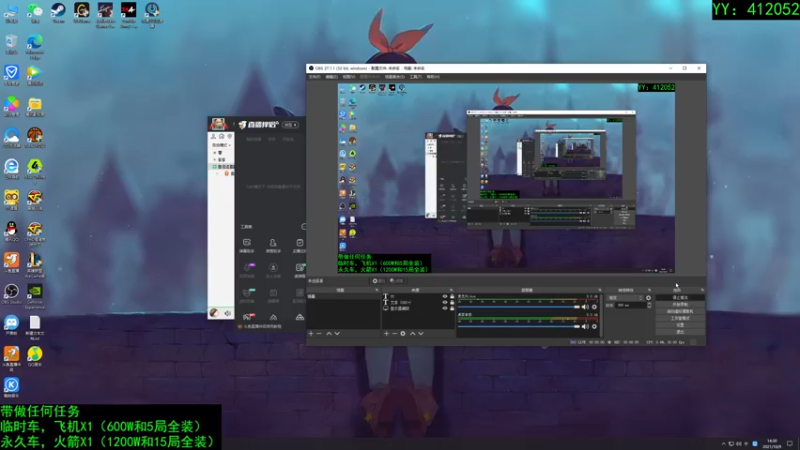Pop out the Scenes dock via its header icon
The width and height of the screenshot is (800, 450).
377,290
